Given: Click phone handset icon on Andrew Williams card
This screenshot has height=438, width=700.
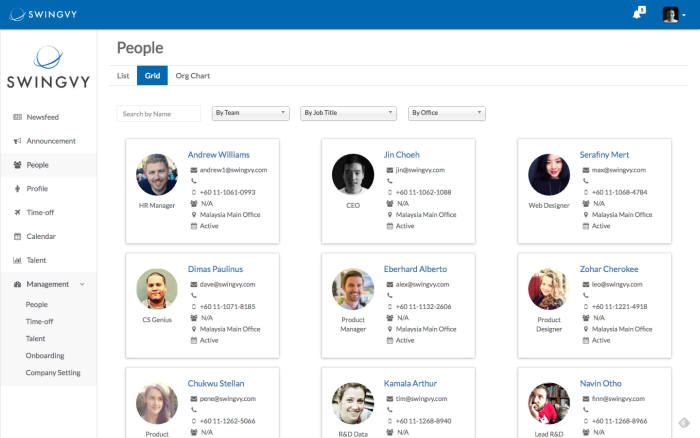Looking at the screenshot, I should pos(194,181).
